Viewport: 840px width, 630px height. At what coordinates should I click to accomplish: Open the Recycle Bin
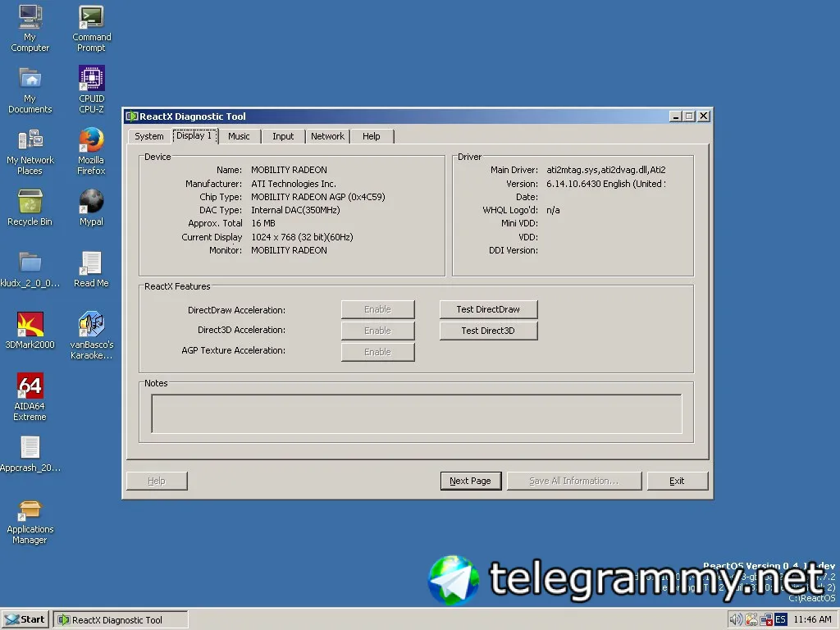pyautogui.click(x=30, y=208)
